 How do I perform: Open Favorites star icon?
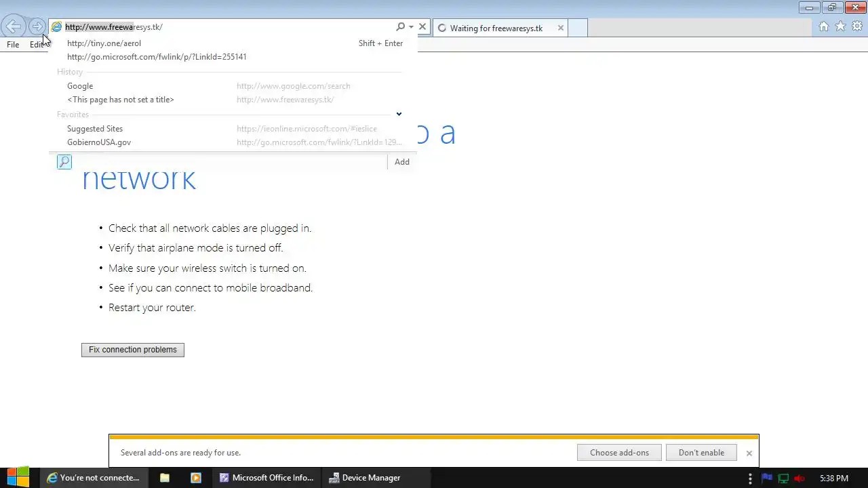point(840,26)
